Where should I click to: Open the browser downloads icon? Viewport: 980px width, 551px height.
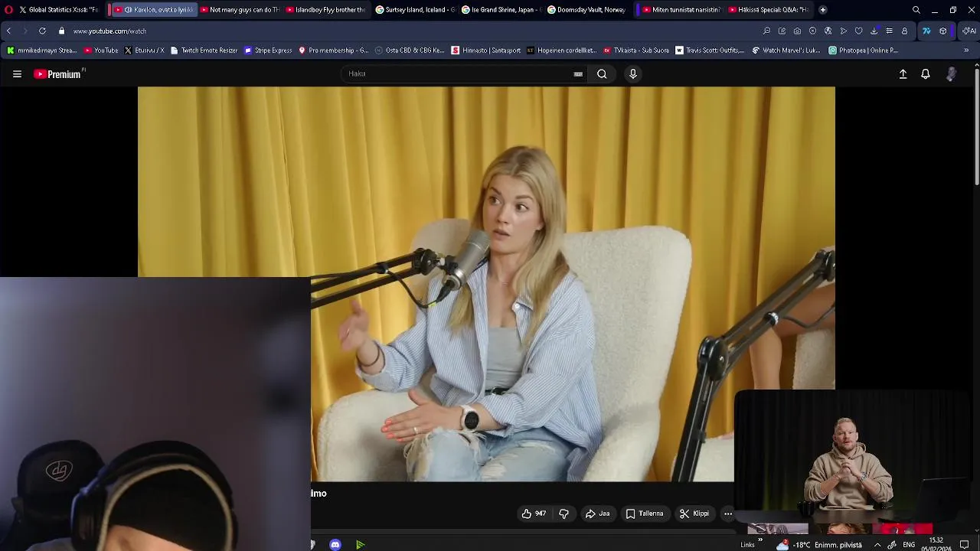pos(874,31)
